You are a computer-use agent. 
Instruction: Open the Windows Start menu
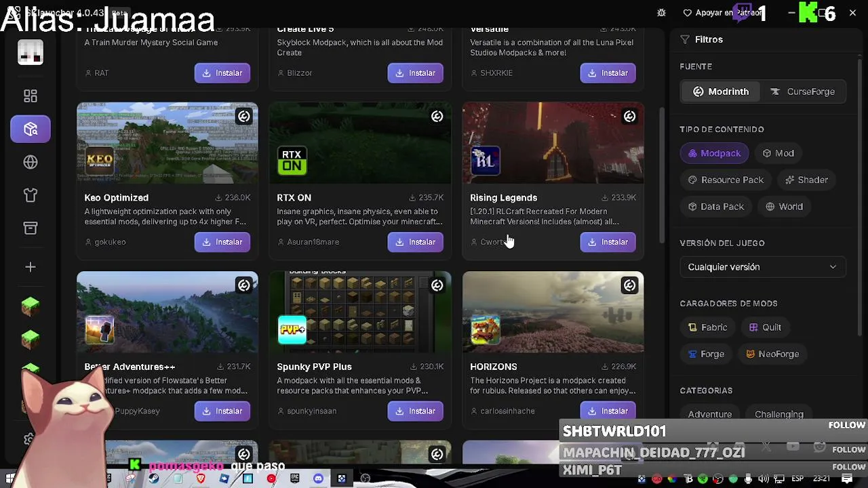[9, 479]
